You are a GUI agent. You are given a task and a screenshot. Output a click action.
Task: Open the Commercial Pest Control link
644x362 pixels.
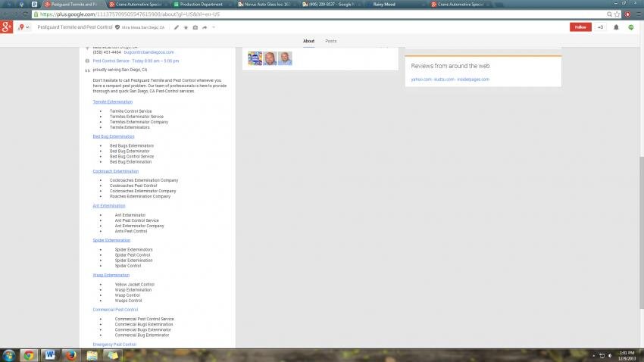115,310
